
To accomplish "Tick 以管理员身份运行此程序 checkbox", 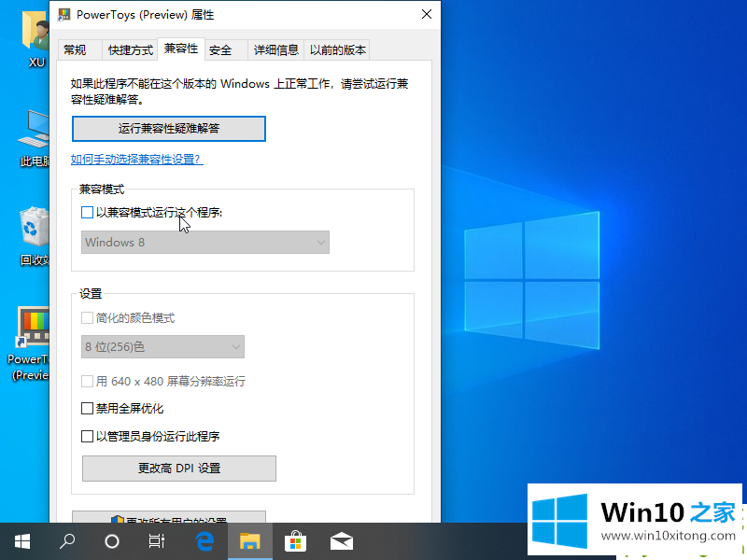I will coord(88,436).
